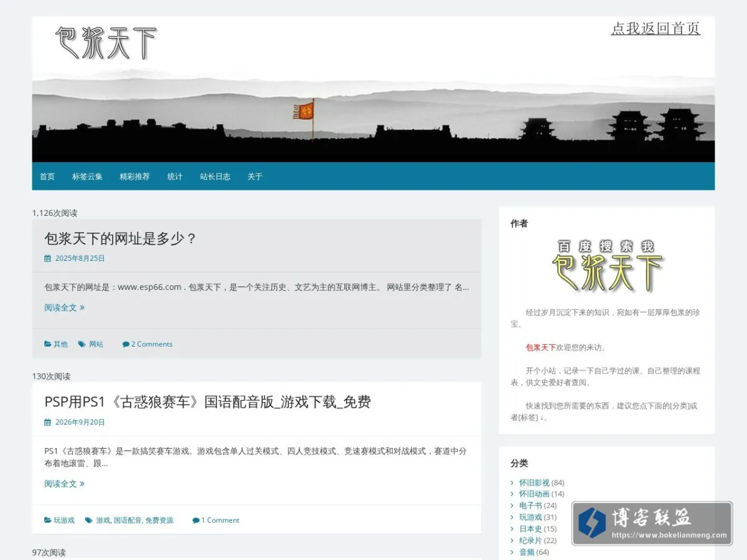Image resolution: width=747 pixels, height=560 pixels.
Task: Click the 130次阅读 view count text
Action: coord(51,376)
